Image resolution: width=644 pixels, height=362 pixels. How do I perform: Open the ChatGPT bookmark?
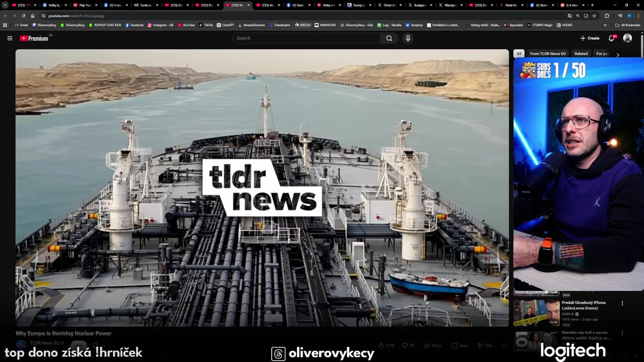click(225, 25)
